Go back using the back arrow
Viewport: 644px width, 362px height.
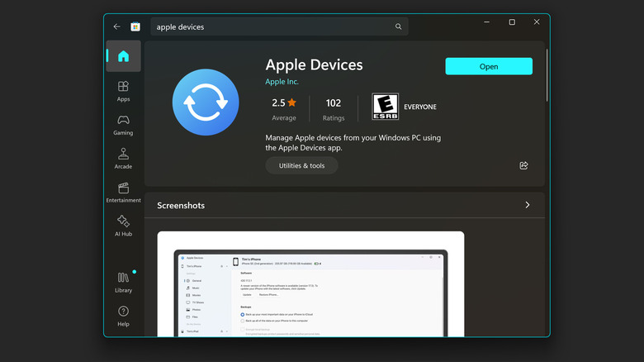[x=117, y=26]
